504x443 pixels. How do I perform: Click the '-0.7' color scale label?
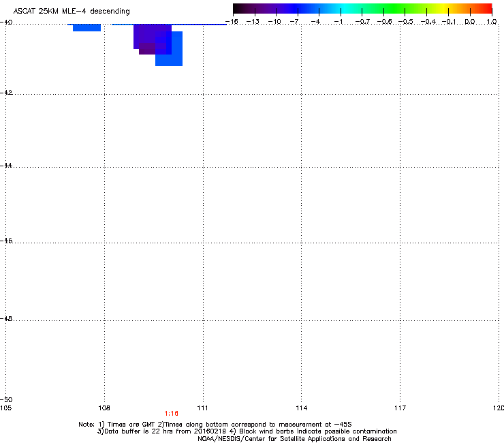(x=362, y=22)
